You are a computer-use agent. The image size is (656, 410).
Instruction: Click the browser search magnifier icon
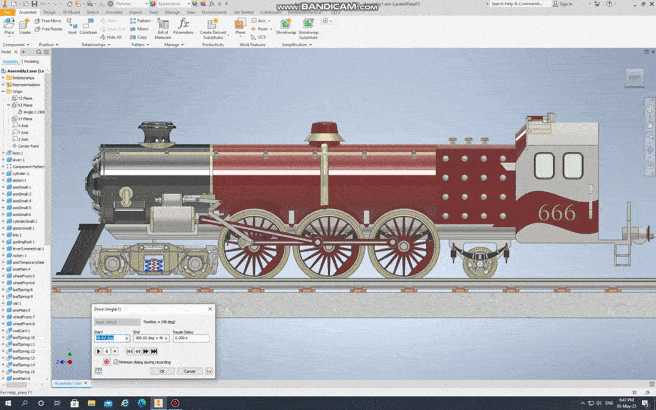pos(38,52)
